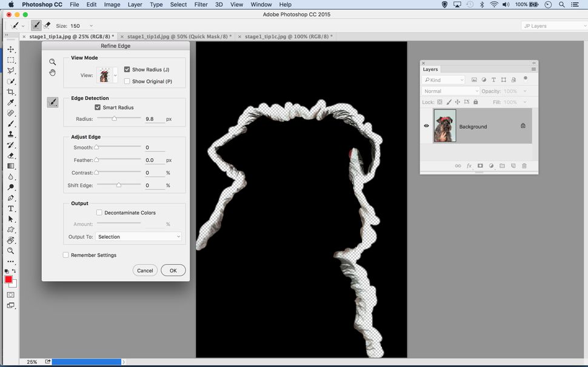The width and height of the screenshot is (588, 367).
Task: Add a layer style with the fx icon
Action: (x=469, y=165)
